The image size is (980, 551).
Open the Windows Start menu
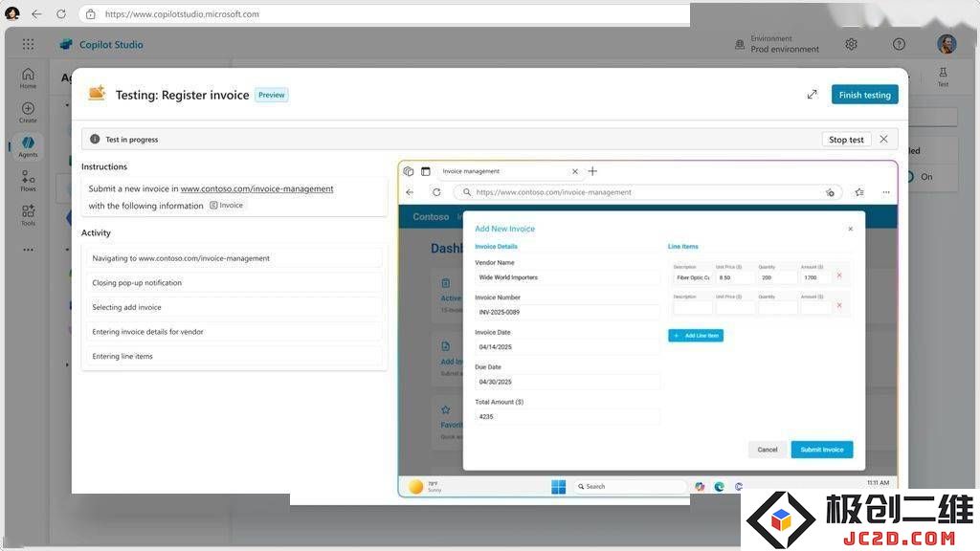click(559, 487)
